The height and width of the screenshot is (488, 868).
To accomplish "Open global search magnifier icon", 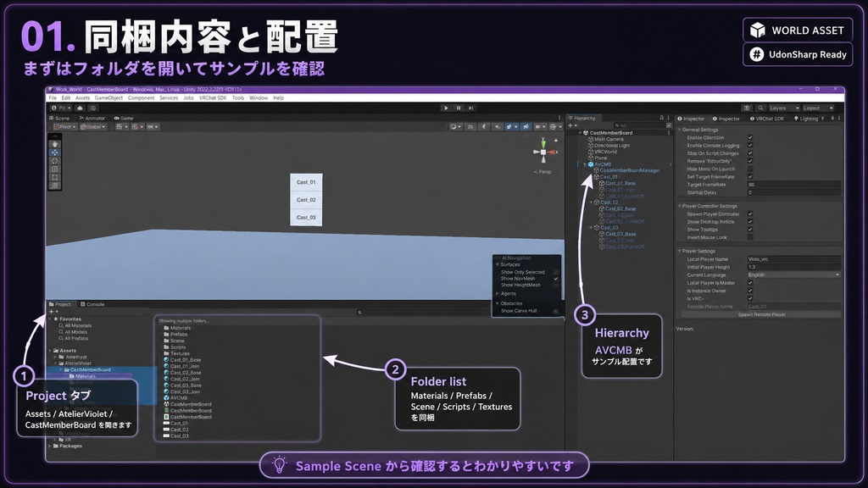I will [760, 108].
